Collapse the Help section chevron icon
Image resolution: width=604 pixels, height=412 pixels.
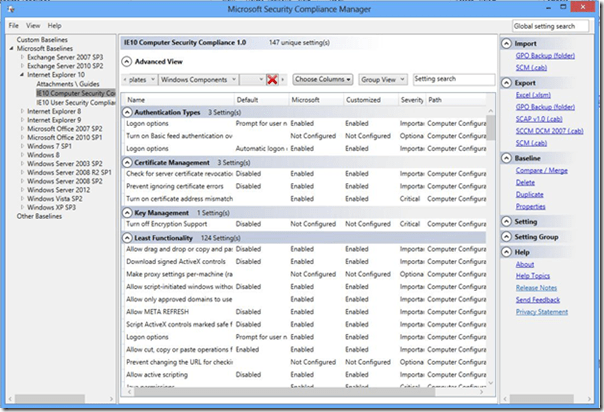click(506, 253)
